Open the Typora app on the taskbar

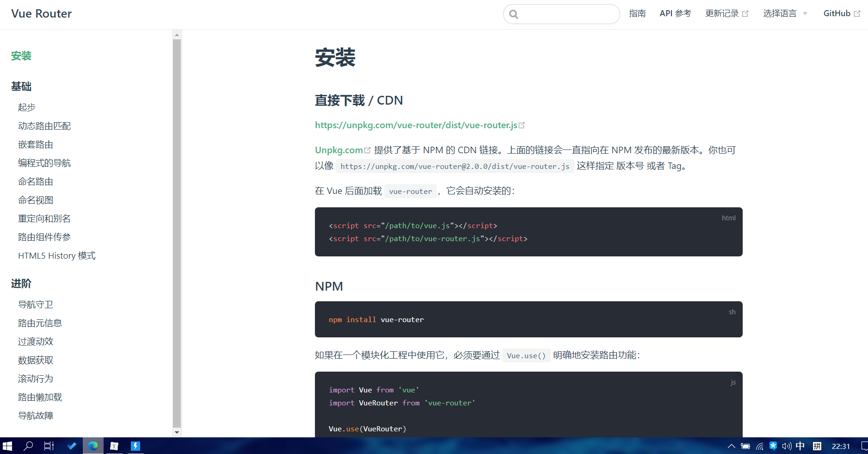click(114, 446)
